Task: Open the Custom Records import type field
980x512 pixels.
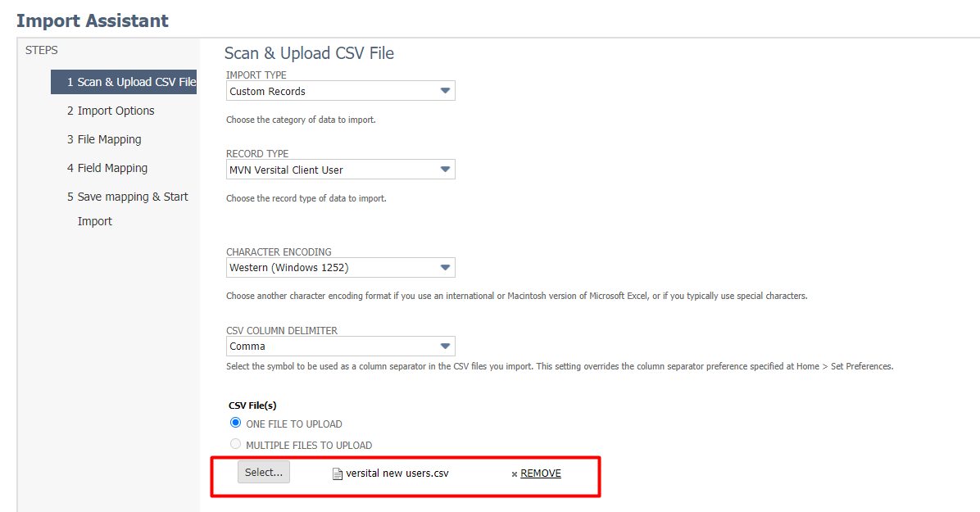Action: [332, 91]
